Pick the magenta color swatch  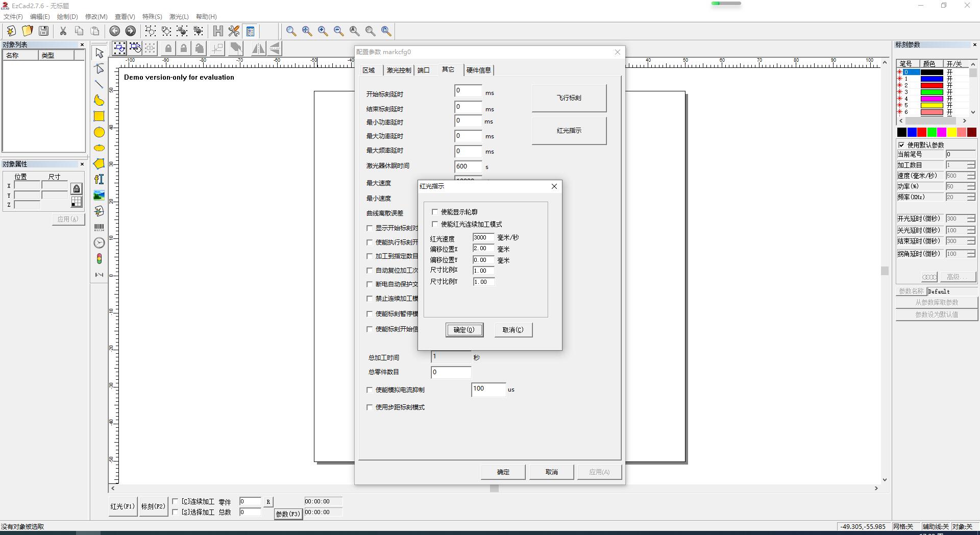pyautogui.click(x=942, y=133)
